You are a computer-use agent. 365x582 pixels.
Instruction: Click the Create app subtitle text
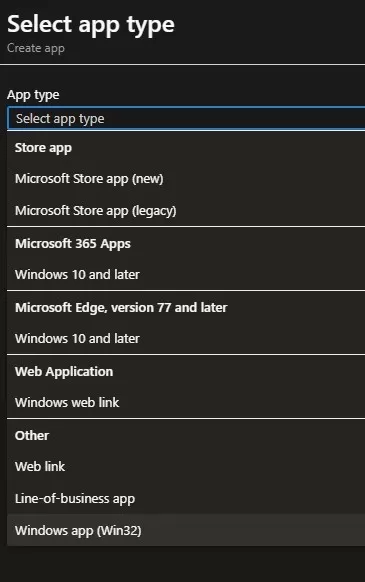pos(36,48)
